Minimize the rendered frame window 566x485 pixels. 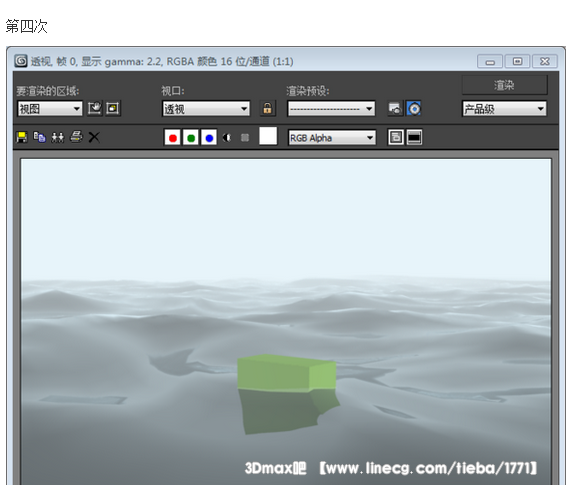click(x=490, y=62)
